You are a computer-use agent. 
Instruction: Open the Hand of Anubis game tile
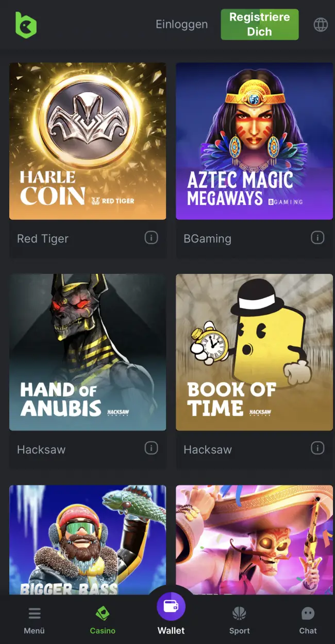point(88,352)
